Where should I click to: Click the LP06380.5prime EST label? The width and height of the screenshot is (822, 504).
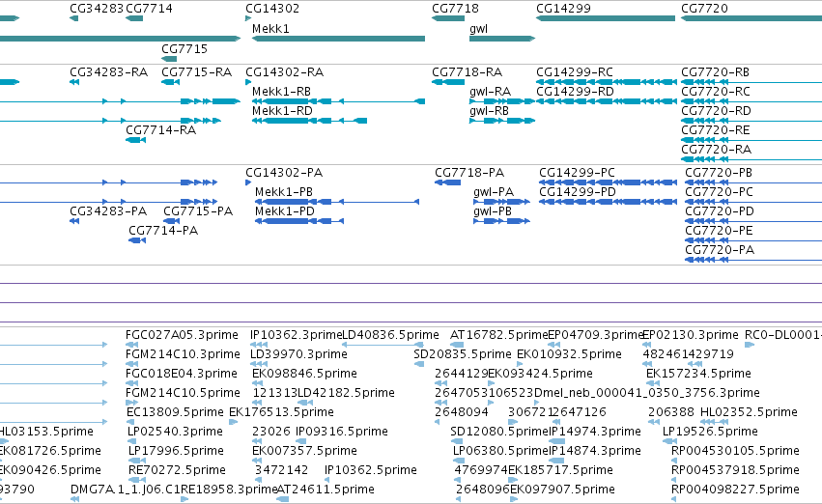pyautogui.click(x=500, y=452)
